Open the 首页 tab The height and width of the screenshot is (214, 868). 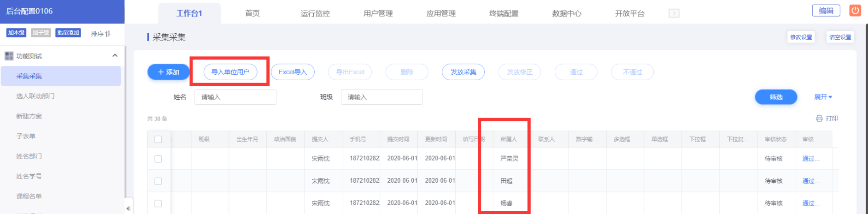(x=252, y=13)
